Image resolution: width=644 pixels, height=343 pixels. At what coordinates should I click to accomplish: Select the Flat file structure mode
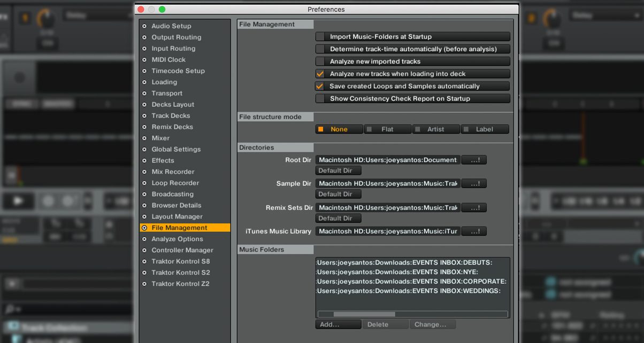387,129
